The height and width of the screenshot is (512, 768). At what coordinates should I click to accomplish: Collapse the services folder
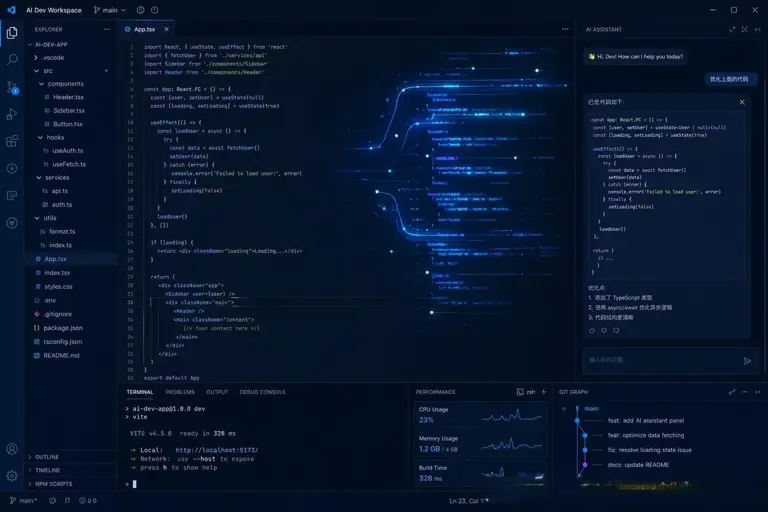pos(39,178)
